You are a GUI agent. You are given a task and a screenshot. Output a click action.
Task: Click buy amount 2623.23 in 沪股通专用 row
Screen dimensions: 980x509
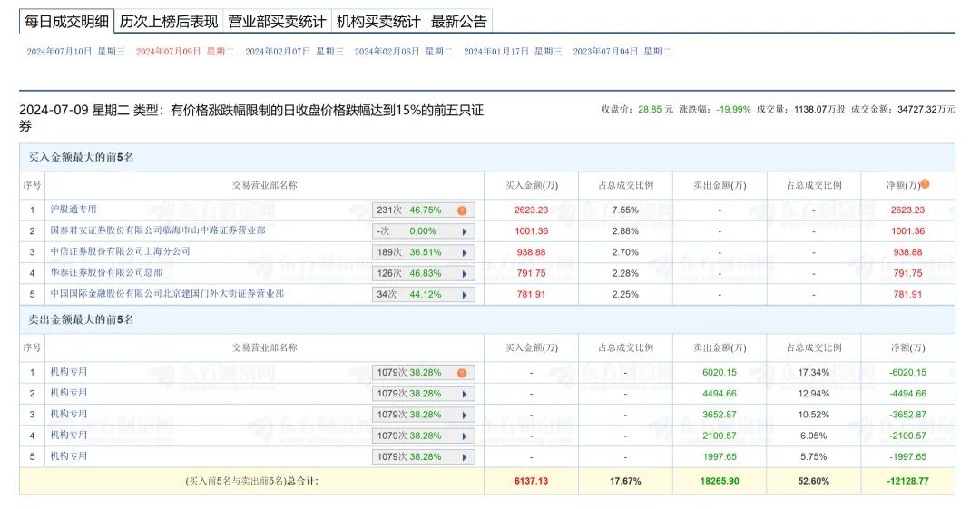(531, 210)
